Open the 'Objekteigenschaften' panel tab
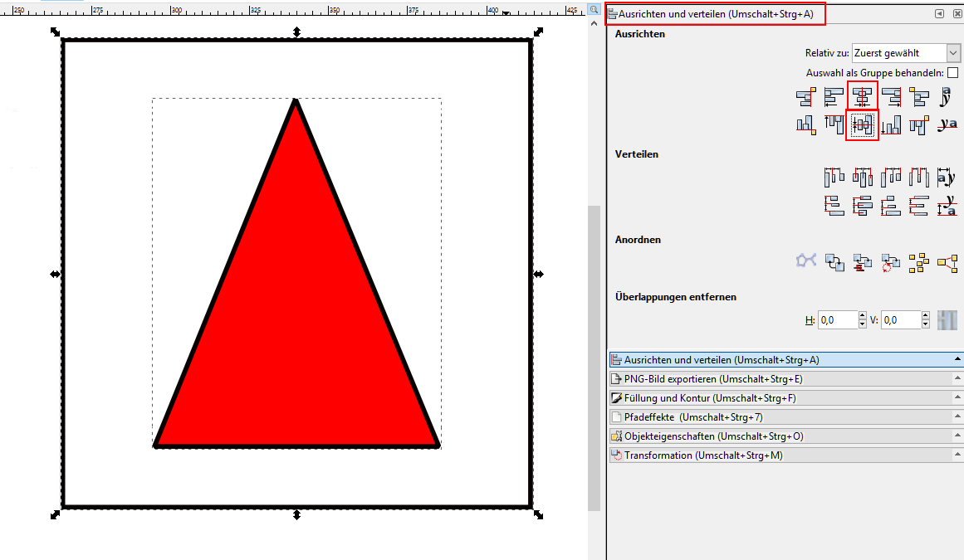The height and width of the screenshot is (560, 964). (786, 436)
